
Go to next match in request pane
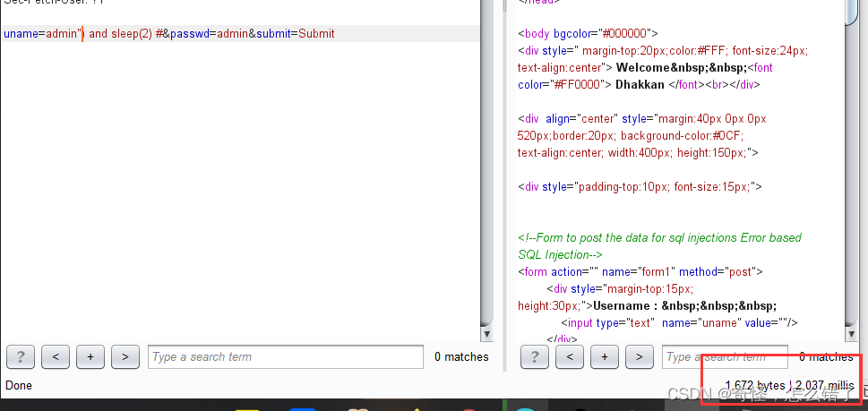point(125,356)
